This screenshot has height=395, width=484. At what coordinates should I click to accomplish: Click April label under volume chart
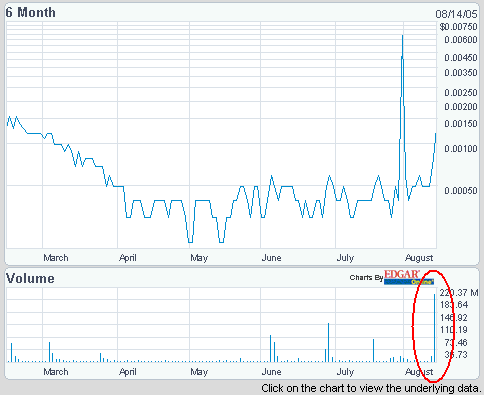(128, 372)
